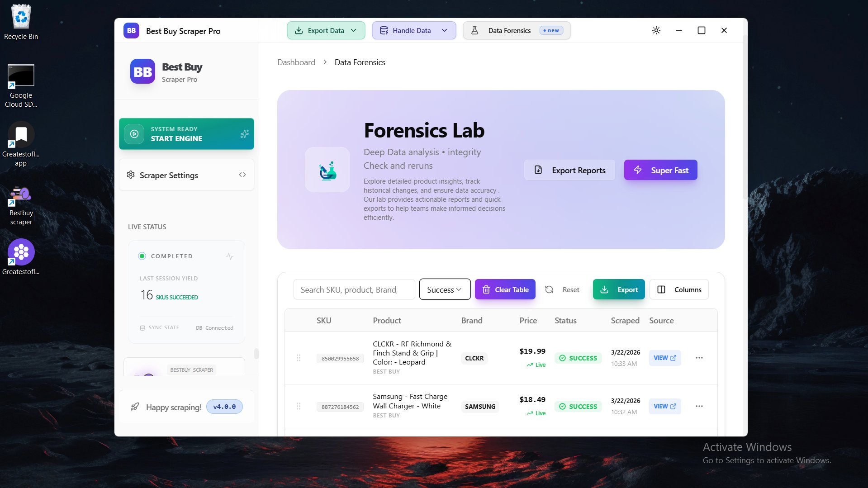Click the SAMSUNG brand tag
The width and height of the screenshot is (868, 488).
(x=480, y=407)
